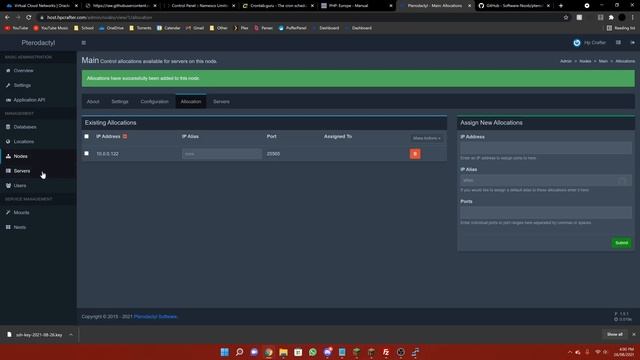Go to Nodes in the breadcrumb
This screenshot has height=360, width=640.
coord(585,61)
